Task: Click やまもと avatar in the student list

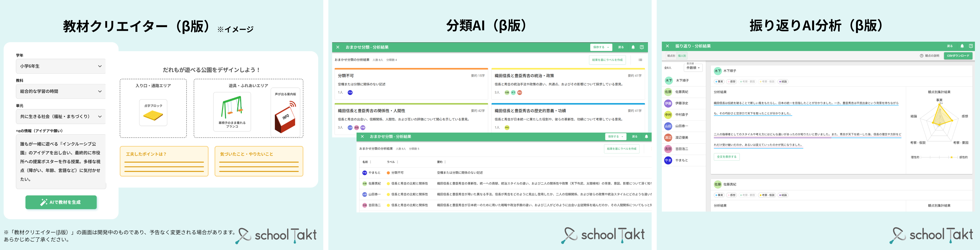Action: click(x=668, y=160)
